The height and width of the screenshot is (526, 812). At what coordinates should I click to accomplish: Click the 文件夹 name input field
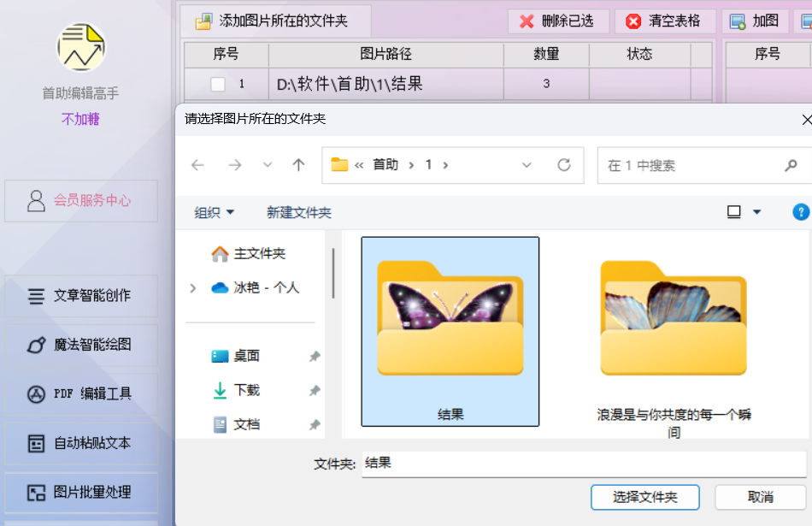pos(584,464)
